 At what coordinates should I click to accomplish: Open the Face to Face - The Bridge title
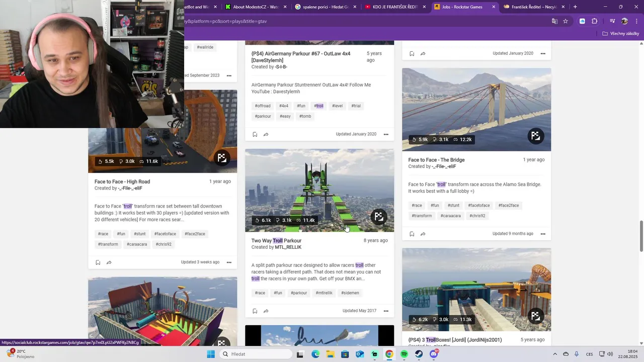tap(436, 160)
